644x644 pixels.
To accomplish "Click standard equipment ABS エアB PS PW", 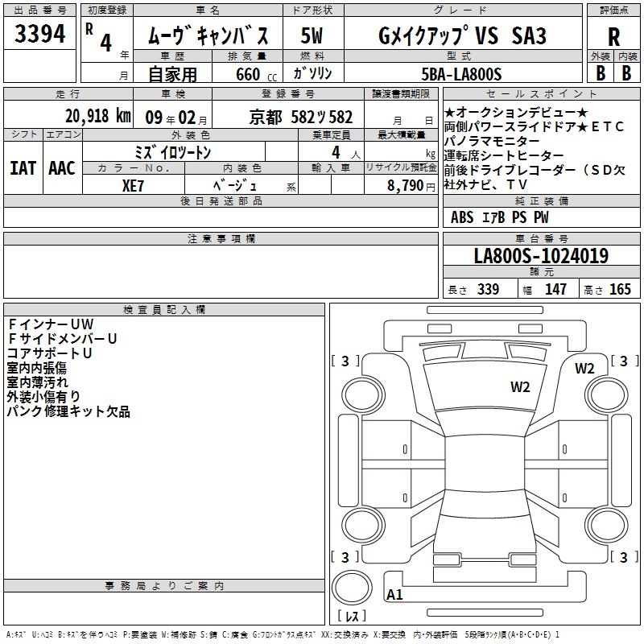I will click(x=499, y=217).
